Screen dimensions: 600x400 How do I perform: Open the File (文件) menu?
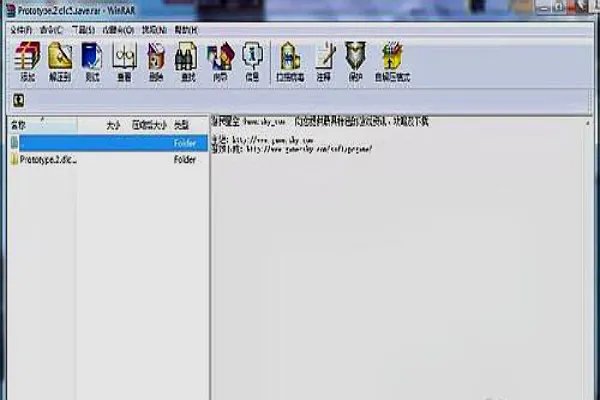(21, 31)
